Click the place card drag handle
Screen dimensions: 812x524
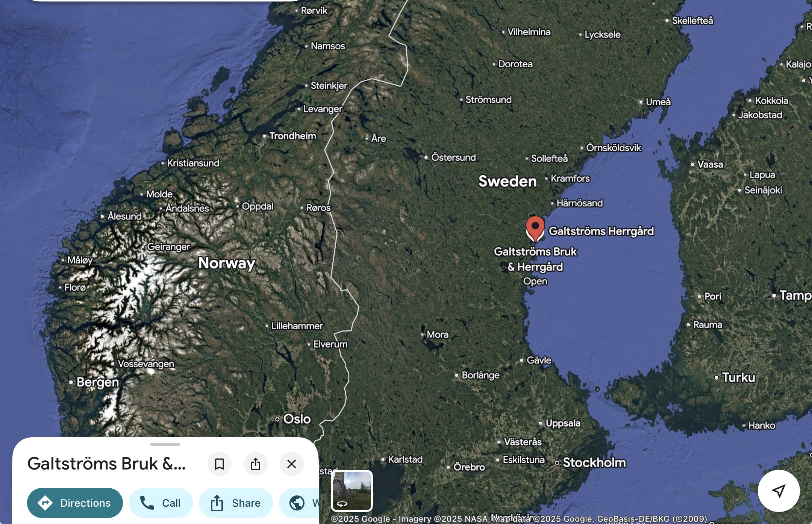click(x=165, y=444)
